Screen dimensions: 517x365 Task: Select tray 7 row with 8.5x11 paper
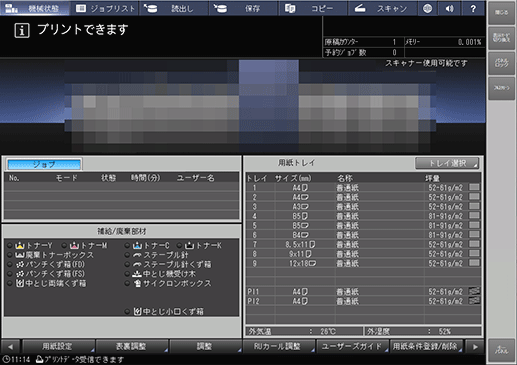click(363, 244)
